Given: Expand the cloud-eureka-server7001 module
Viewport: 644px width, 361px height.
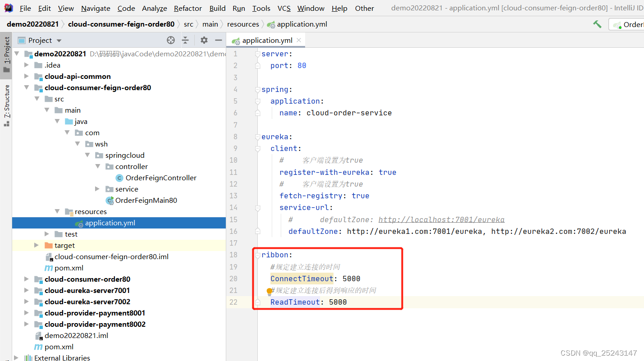Looking at the screenshot, I should coord(27,291).
